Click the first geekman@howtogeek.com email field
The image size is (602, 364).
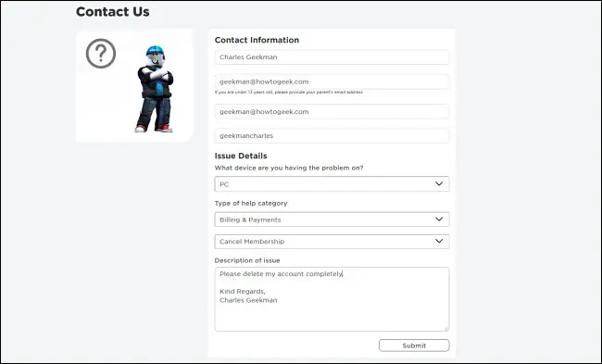click(x=332, y=82)
